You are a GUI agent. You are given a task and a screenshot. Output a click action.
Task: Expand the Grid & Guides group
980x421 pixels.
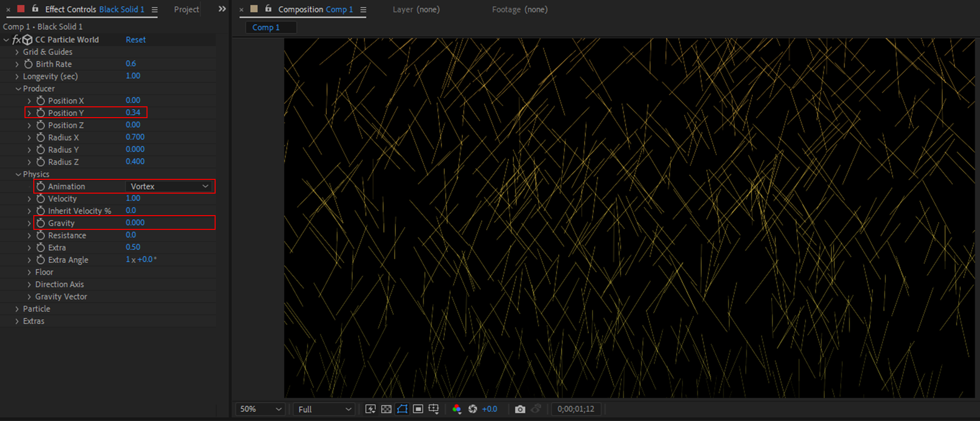click(x=17, y=52)
